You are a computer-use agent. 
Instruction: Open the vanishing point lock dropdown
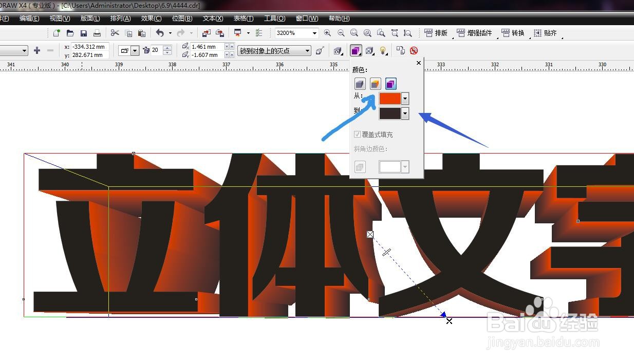307,50
